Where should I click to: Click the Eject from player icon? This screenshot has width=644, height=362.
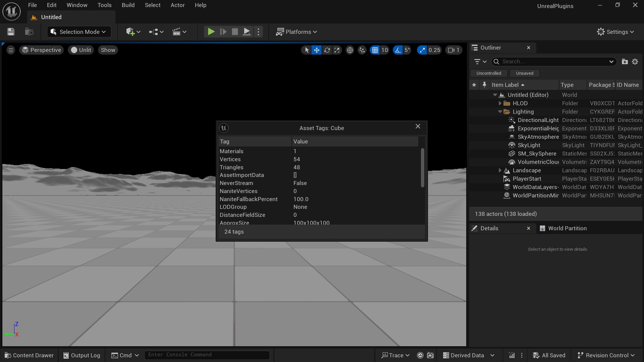coord(247,32)
